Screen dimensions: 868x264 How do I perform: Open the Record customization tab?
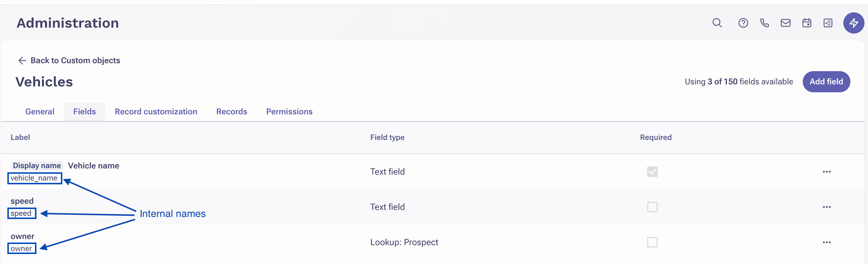click(x=156, y=111)
